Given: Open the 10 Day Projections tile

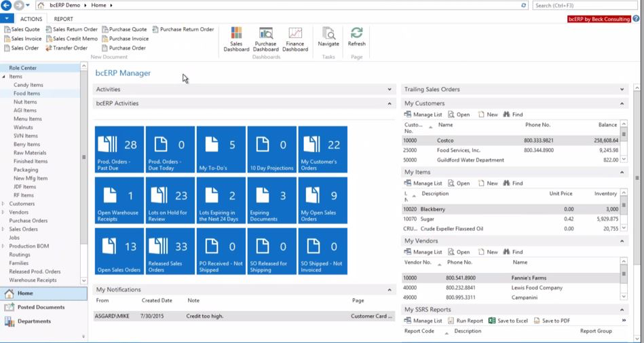Looking at the screenshot, I should [272, 149].
